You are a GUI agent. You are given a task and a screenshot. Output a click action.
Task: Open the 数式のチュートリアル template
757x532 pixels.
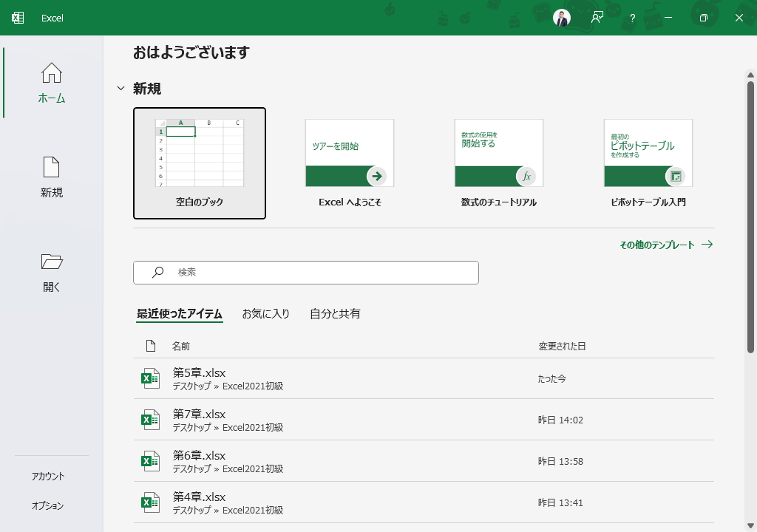tap(499, 163)
